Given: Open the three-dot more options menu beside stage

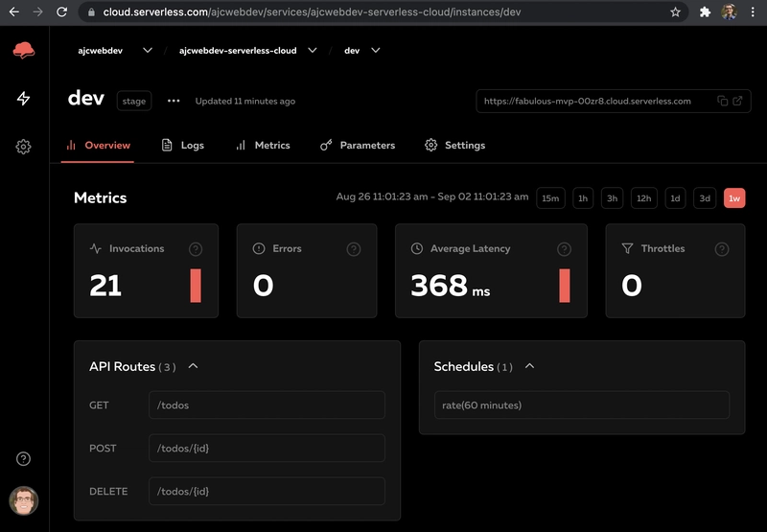Looking at the screenshot, I should coord(174,101).
